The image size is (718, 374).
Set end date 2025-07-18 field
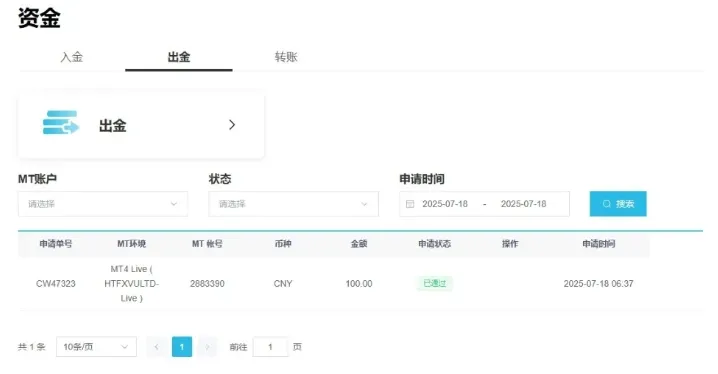(523, 204)
